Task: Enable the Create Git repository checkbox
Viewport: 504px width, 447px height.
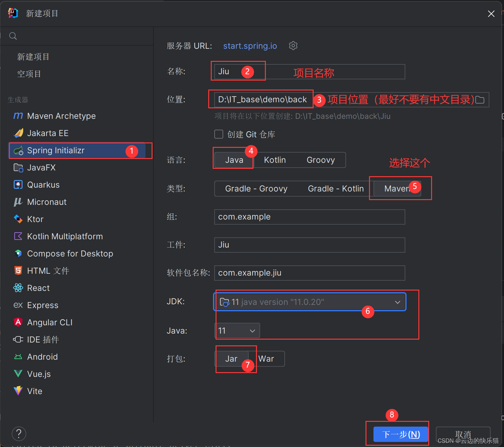Action: (219, 134)
